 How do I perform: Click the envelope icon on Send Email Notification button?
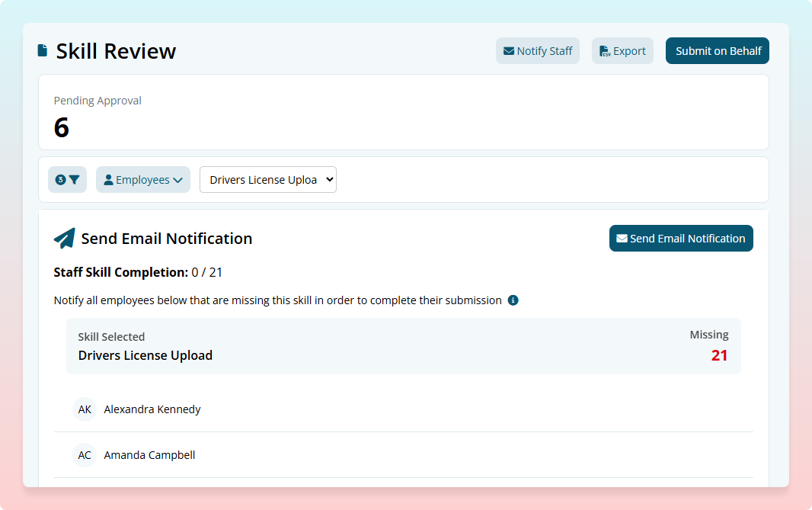[623, 238]
